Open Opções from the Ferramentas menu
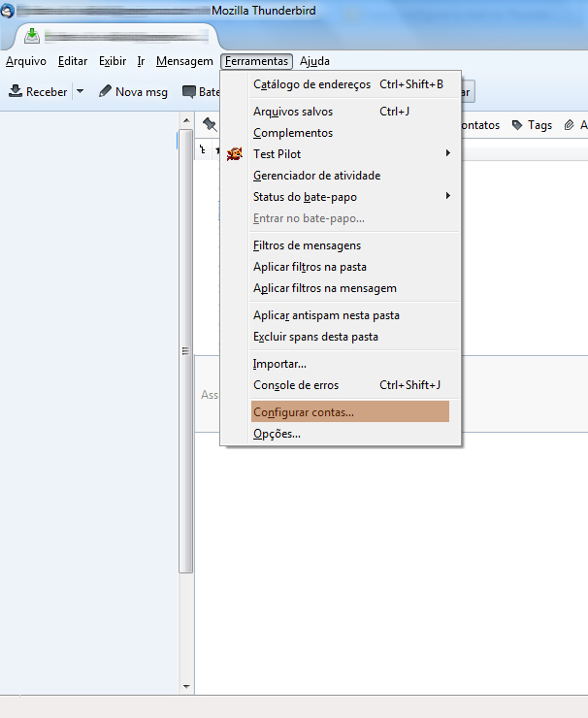The height and width of the screenshot is (718, 588). pyautogui.click(x=277, y=434)
